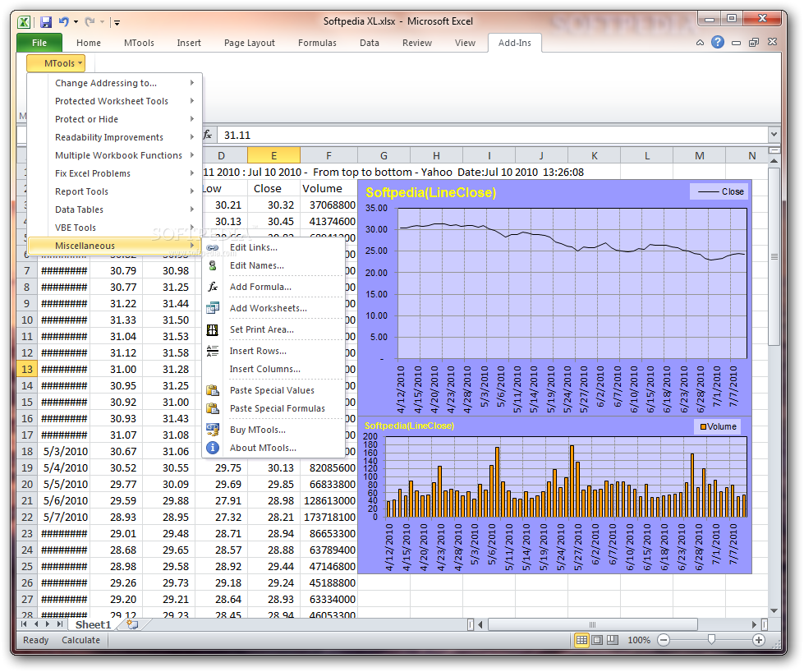Image resolution: width=804 pixels, height=672 pixels.
Task: Switch to the Home ribbon tab
Action: [x=88, y=43]
